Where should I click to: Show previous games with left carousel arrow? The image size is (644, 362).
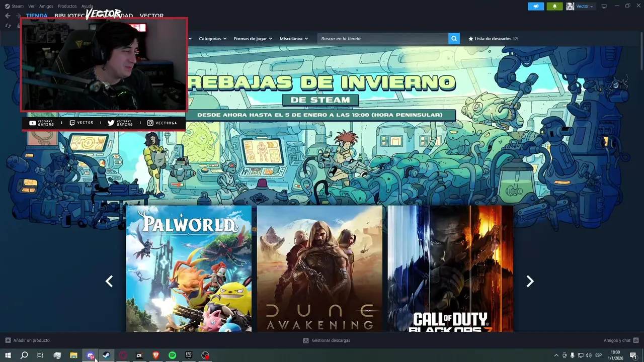click(109, 282)
